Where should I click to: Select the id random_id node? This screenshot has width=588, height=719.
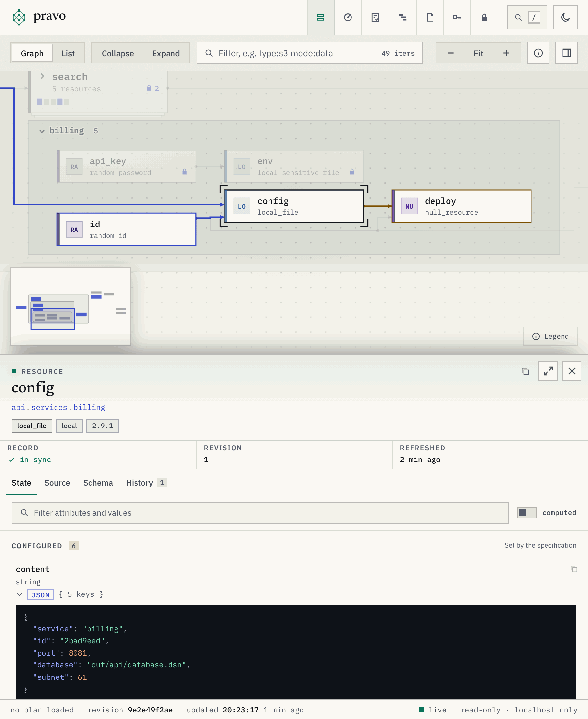click(126, 230)
